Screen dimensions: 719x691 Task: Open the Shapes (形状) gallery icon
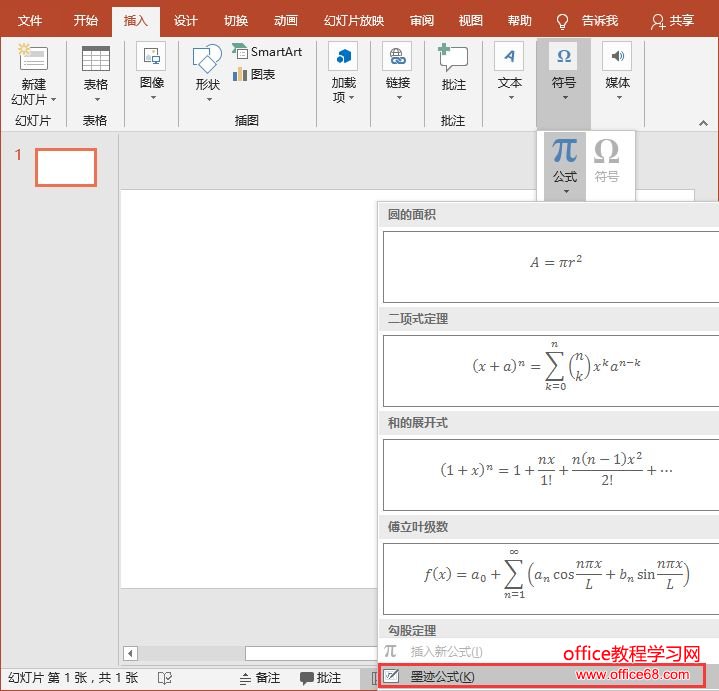(207, 60)
